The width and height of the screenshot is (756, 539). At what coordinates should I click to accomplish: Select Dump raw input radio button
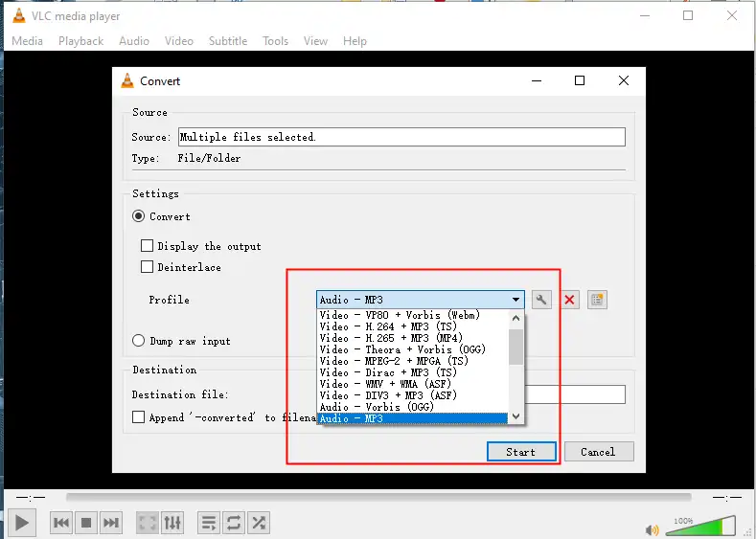coord(138,341)
